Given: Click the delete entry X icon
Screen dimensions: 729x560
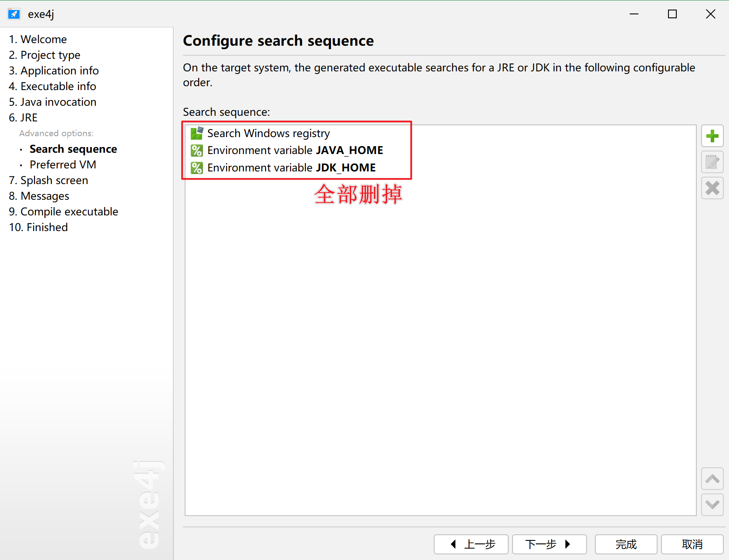Looking at the screenshot, I should (x=712, y=188).
